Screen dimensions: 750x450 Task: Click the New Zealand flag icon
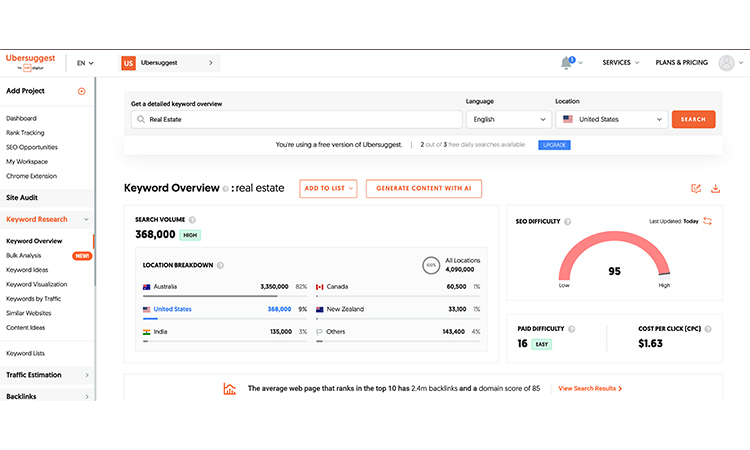tap(320, 309)
